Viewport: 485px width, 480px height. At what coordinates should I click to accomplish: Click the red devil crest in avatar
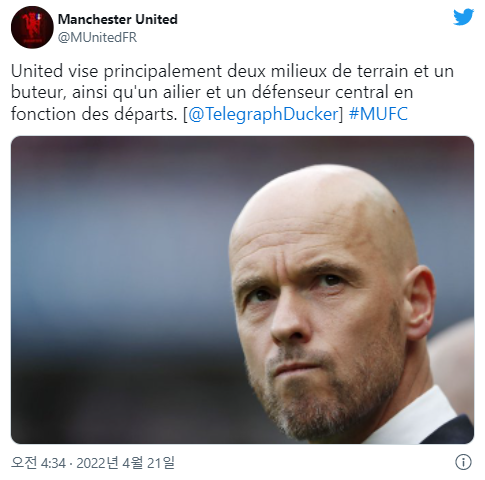[x=33, y=26]
